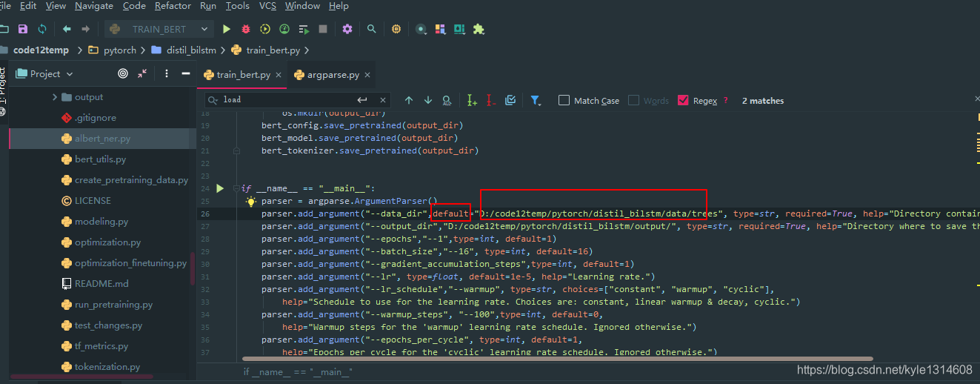Open the Edit menu
The width and height of the screenshot is (980, 384).
pos(28,6)
